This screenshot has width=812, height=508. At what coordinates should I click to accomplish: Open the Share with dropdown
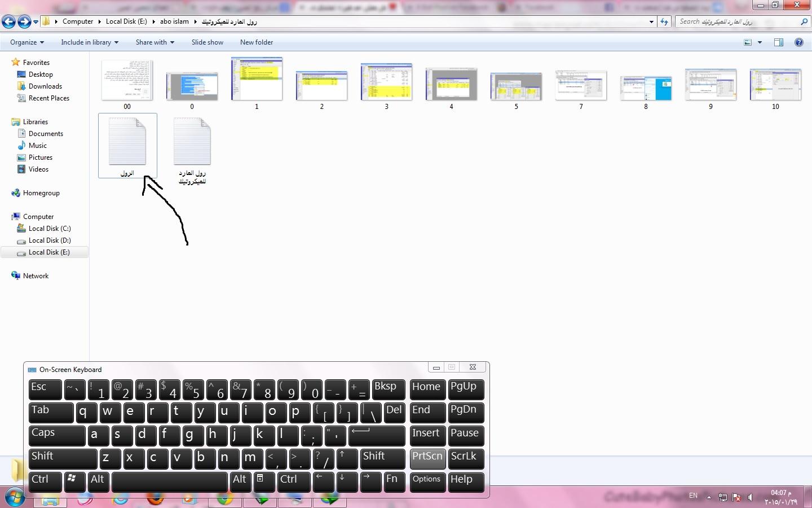tap(155, 42)
